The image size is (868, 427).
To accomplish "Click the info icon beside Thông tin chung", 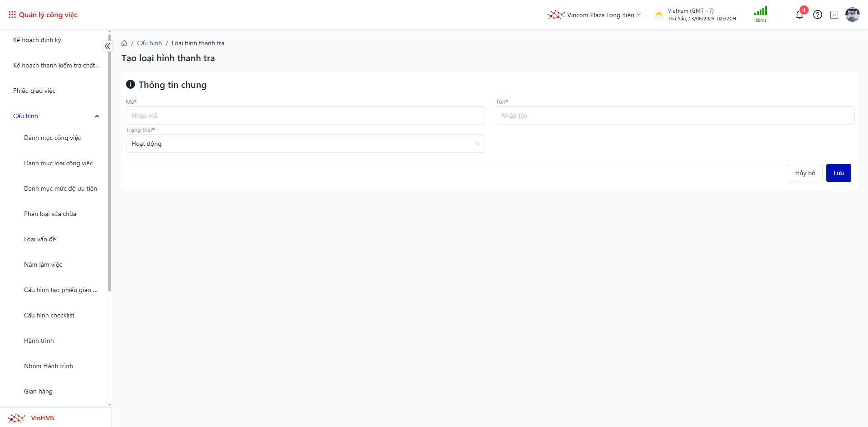I will point(131,84).
